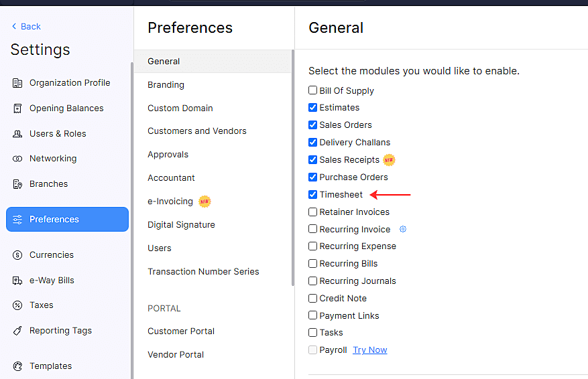Viewport: 588px width, 379px height.
Task: Click the Networking icon in sidebar
Action: tap(17, 159)
